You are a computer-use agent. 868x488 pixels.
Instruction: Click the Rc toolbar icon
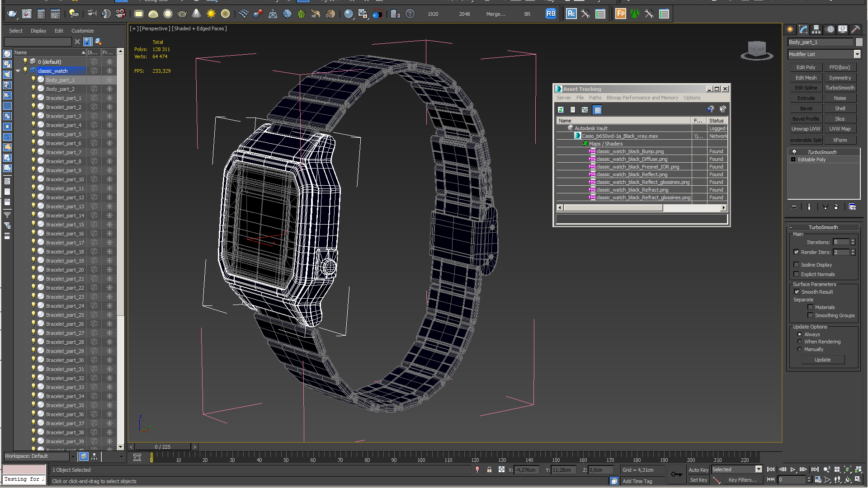[571, 14]
